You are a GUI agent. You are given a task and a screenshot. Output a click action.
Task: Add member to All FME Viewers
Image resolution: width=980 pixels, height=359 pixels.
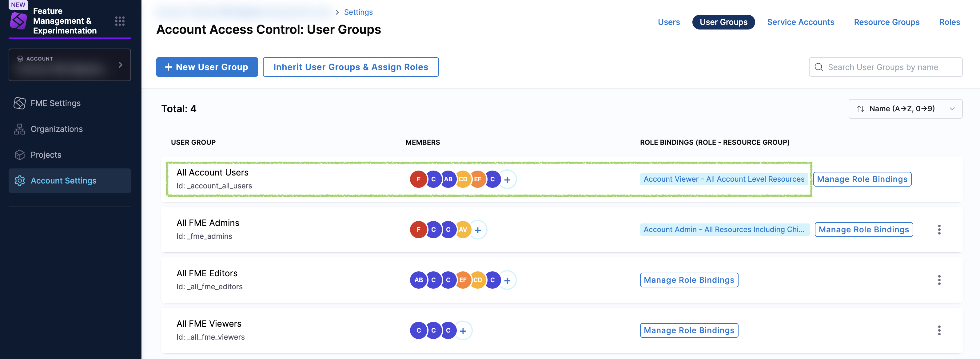tap(463, 330)
